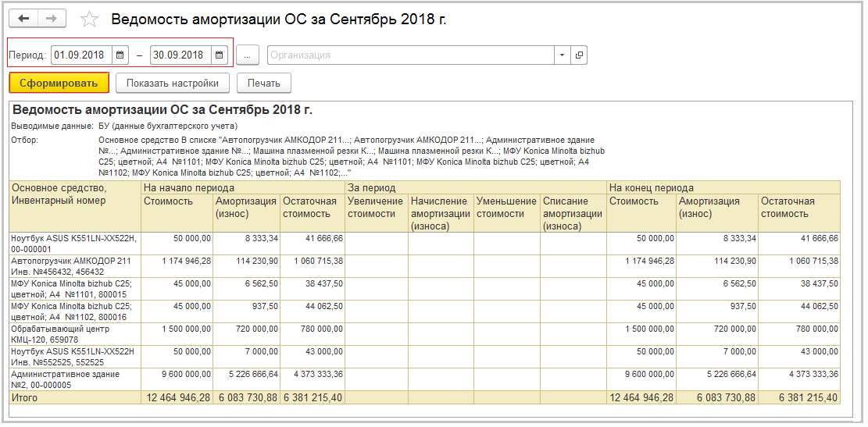
Task: Click starting depreciation cell 5 226 666,64
Action: click(x=246, y=379)
